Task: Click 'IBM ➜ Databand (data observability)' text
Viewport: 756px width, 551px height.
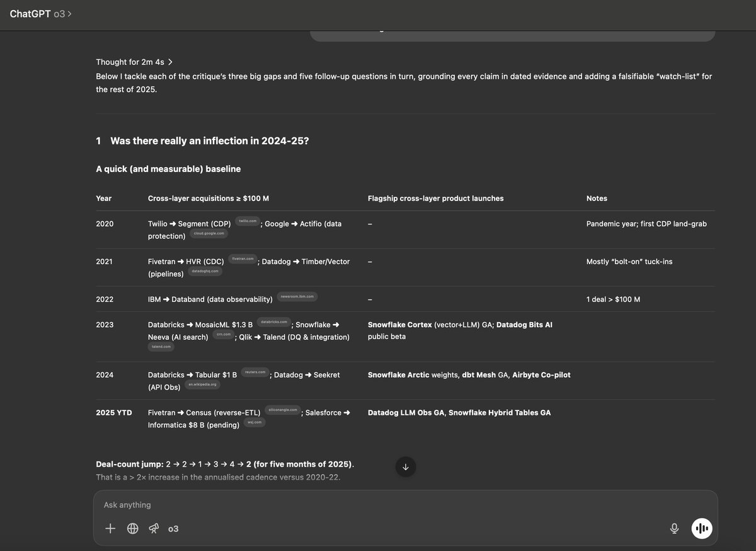Action: tap(210, 299)
